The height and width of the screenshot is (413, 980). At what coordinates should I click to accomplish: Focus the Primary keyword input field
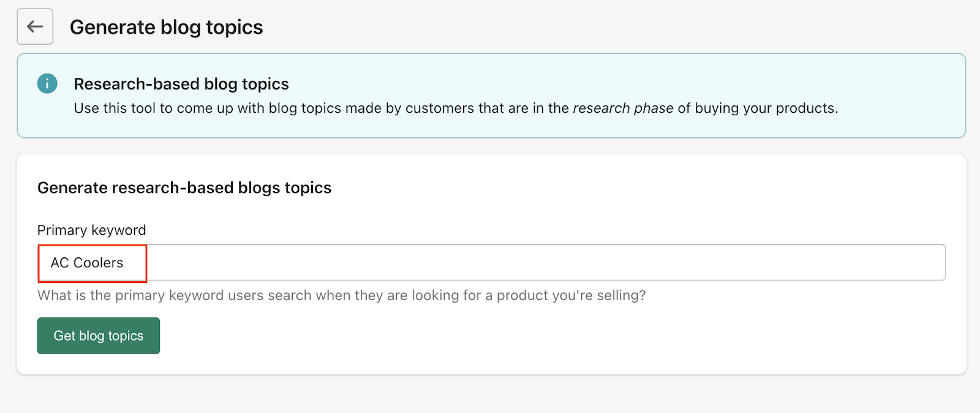(x=491, y=263)
